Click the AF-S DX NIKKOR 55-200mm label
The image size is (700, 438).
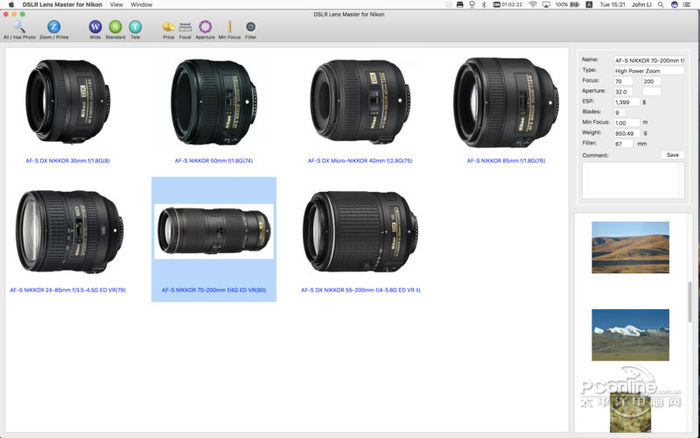click(361, 290)
